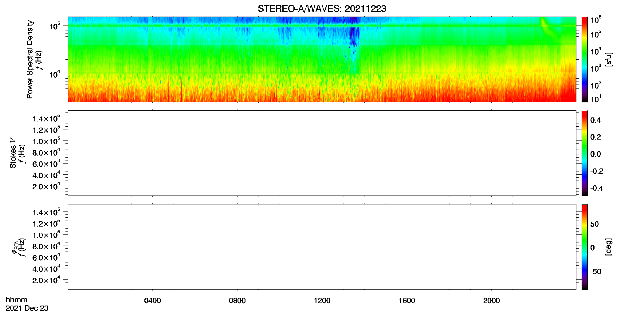Click the hhmm axis unit label
This screenshot has height=332, width=644.
click(17, 300)
